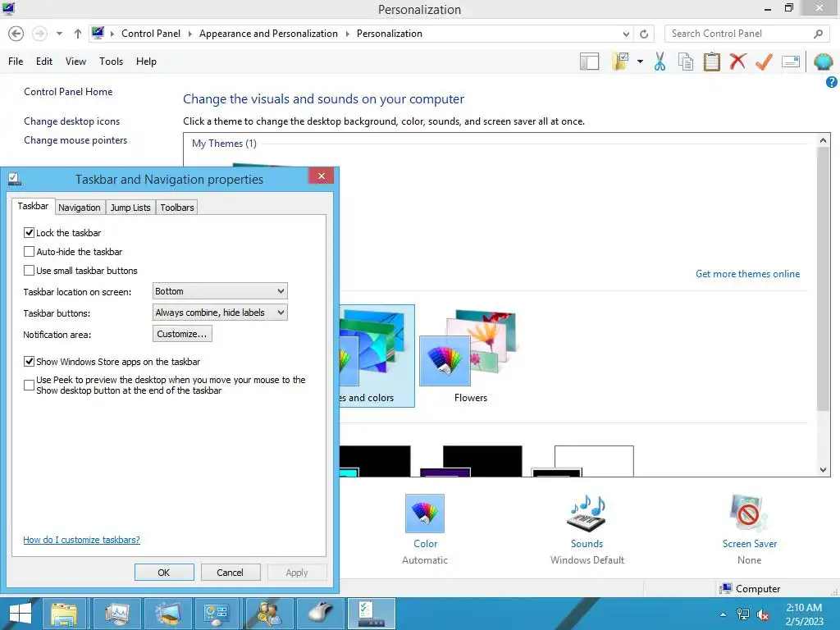Click the themes list scrollbar

point(823,279)
